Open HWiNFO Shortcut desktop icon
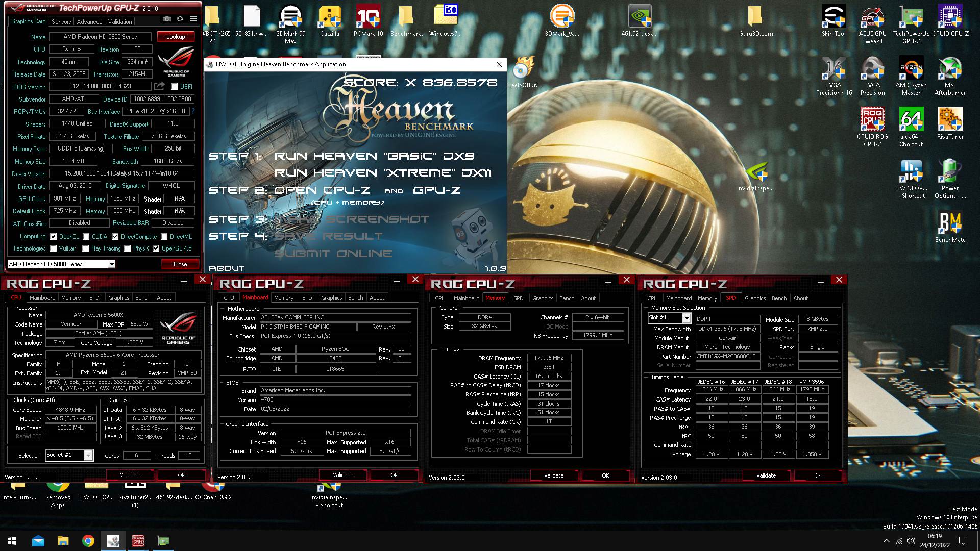Screen dimensions: 980x551 [x=911, y=179]
